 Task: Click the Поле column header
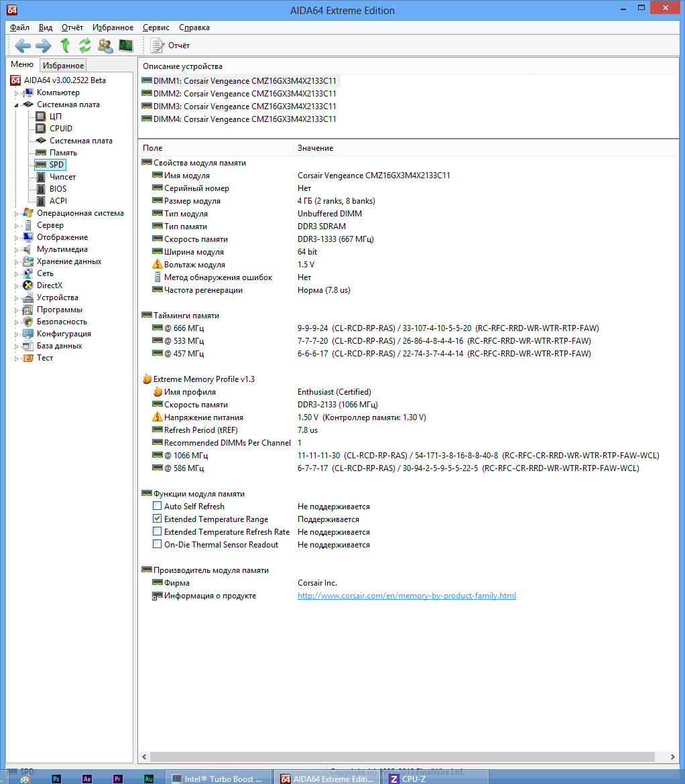(216, 148)
